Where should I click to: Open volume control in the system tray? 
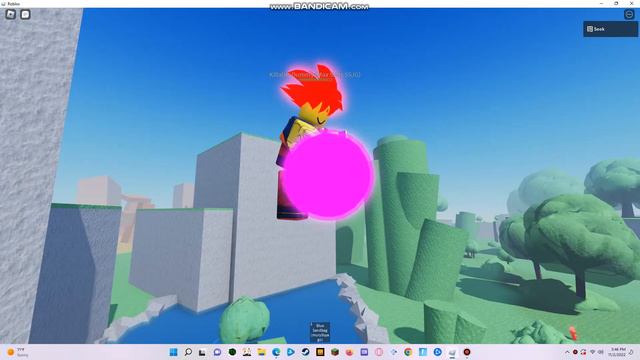click(601, 352)
